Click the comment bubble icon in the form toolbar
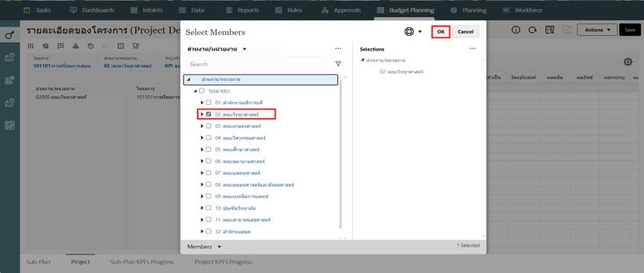This screenshot has width=644, height=273. pos(60,46)
